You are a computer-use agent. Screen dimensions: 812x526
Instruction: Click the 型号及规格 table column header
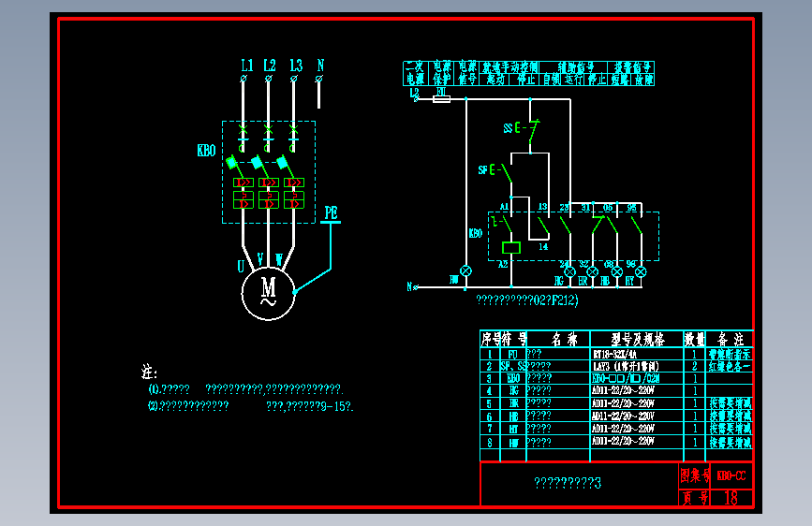(x=638, y=340)
